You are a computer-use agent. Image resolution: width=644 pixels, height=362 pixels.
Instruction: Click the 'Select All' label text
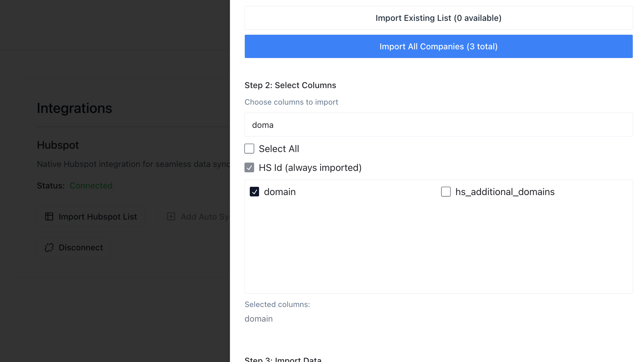[279, 149]
